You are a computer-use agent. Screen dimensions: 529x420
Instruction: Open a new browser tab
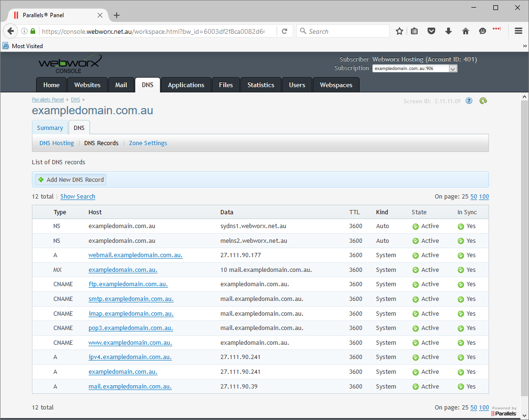[117, 15]
